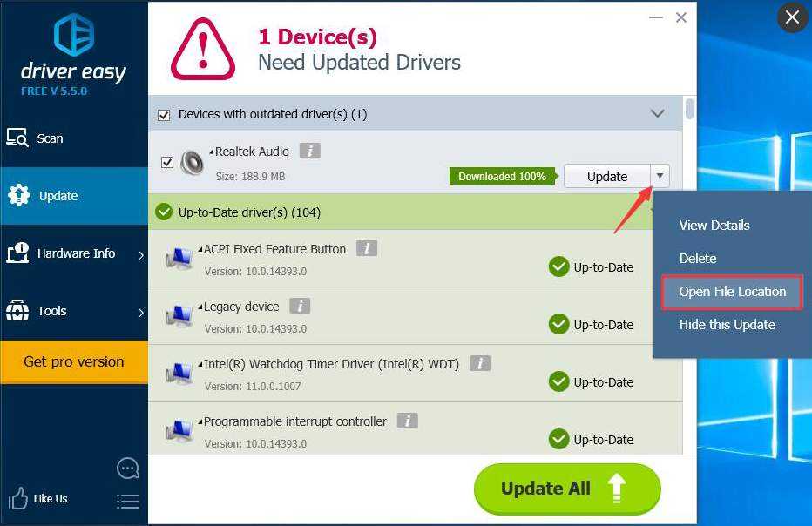The height and width of the screenshot is (526, 812).
Task: Click the dropdown arrow next to Update button
Action: click(x=660, y=176)
